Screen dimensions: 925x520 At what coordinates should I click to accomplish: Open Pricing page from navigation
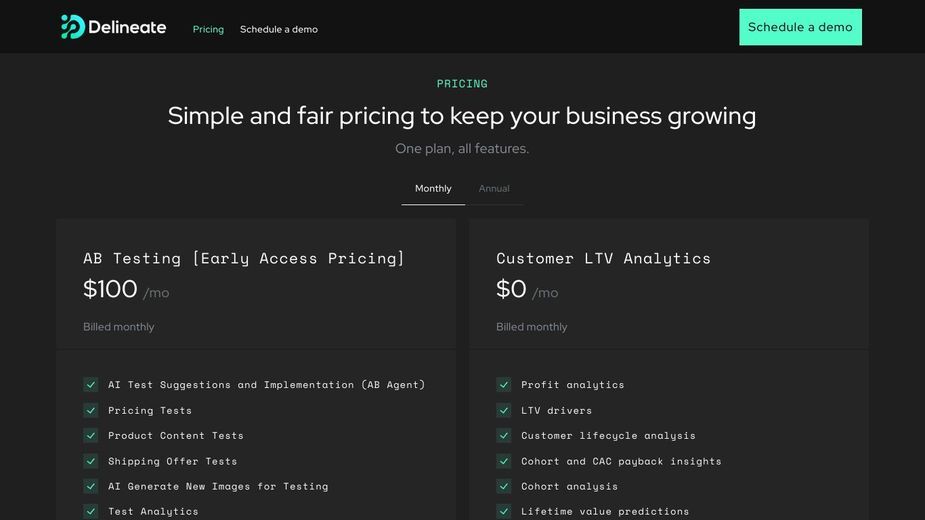pyautogui.click(x=208, y=30)
